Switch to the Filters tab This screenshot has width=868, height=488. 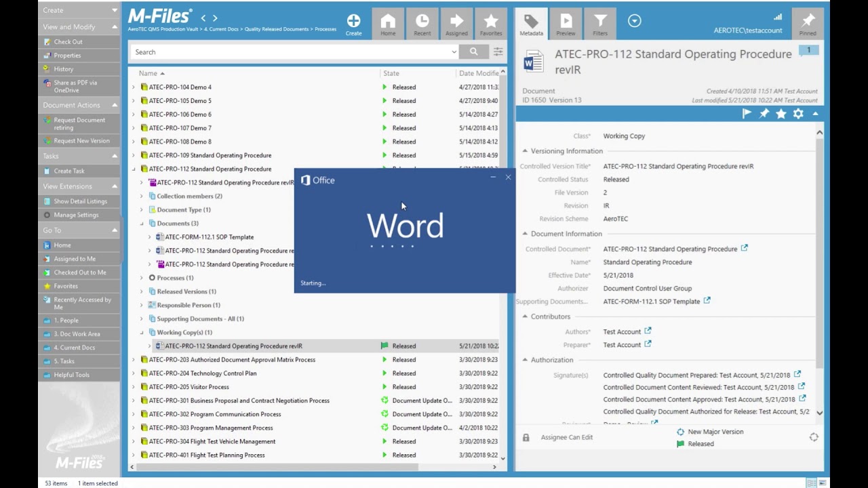point(600,24)
